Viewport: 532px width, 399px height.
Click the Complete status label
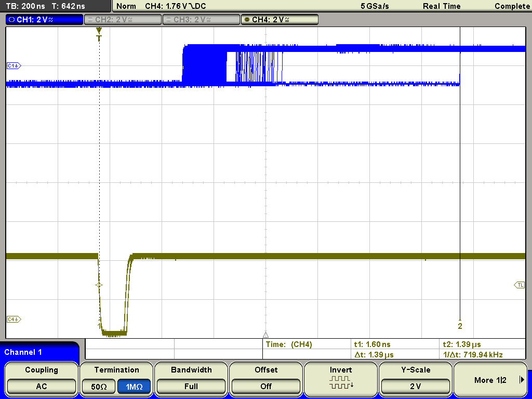513,6
